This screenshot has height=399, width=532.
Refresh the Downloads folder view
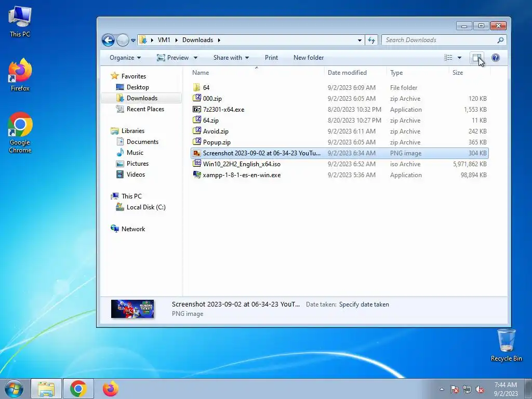point(371,40)
